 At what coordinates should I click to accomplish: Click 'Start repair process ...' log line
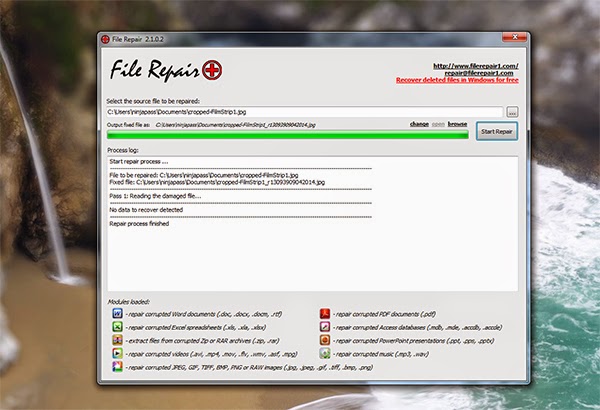[x=139, y=162]
